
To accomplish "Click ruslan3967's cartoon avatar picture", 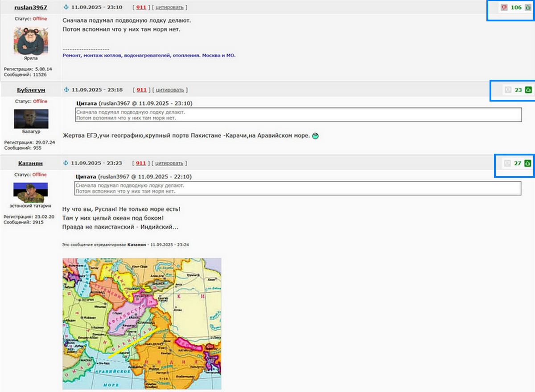I will pyautogui.click(x=31, y=40).
